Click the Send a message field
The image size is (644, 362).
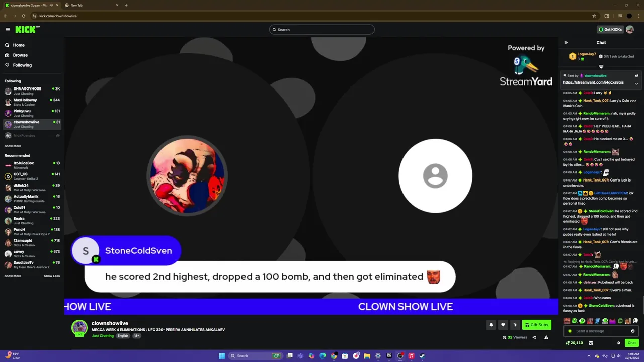[601, 331]
